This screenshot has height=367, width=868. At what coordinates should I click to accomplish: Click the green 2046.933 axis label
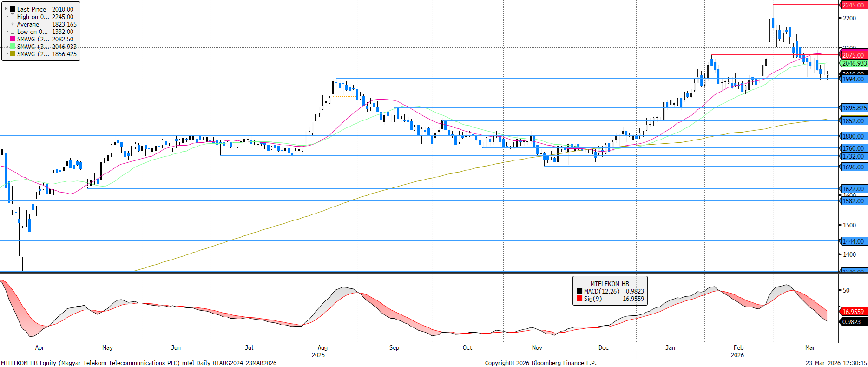pos(854,63)
